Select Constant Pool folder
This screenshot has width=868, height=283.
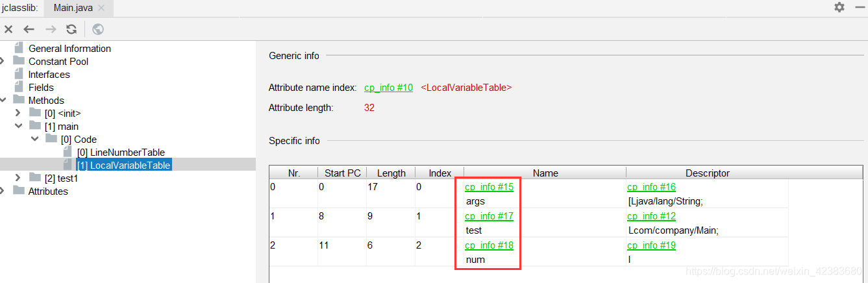coord(58,61)
